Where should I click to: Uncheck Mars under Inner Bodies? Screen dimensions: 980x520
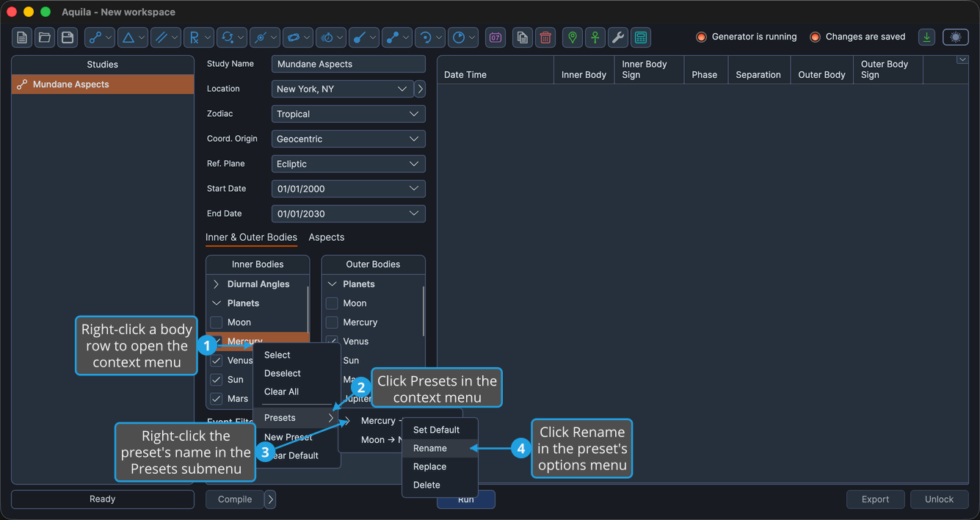tap(217, 399)
